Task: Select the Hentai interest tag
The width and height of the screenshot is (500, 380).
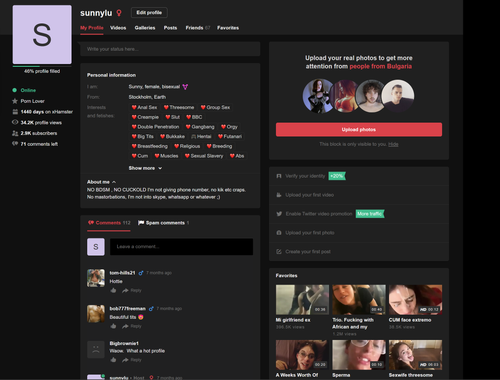Action: [x=201, y=137]
